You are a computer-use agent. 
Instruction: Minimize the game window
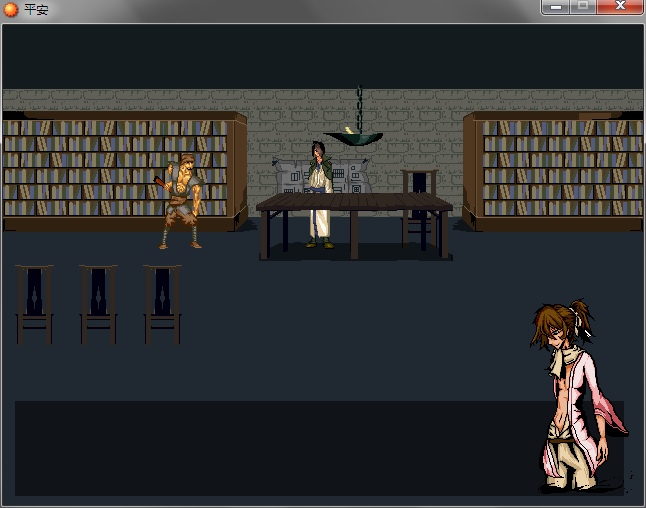[x=555, y=7]
